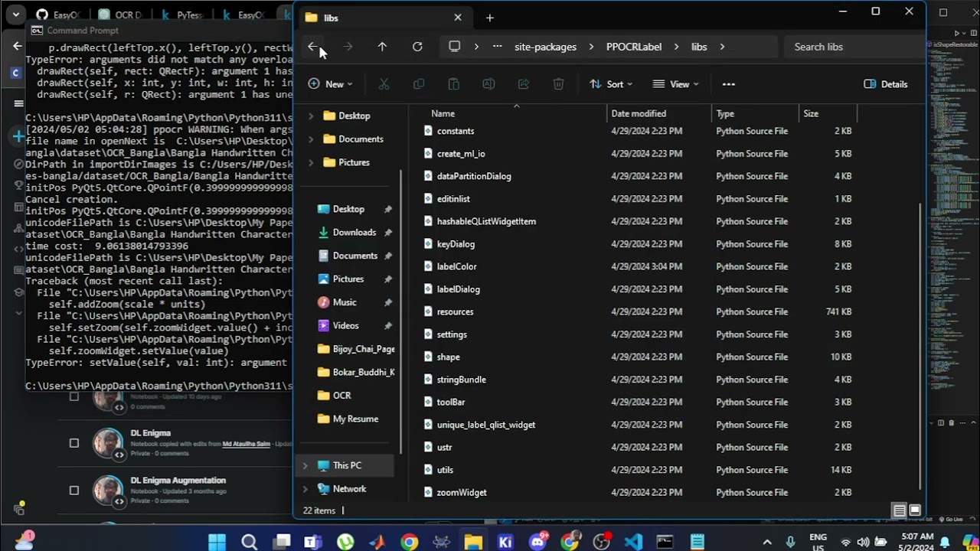Open Visual Studio Code from the taskbar

pyautogui.click(x=633, y=543)
